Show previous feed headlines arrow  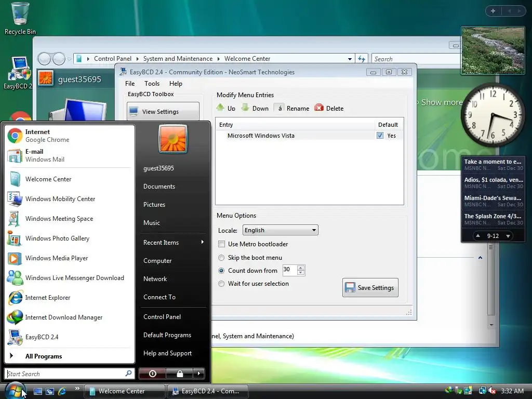pos(478,236)
